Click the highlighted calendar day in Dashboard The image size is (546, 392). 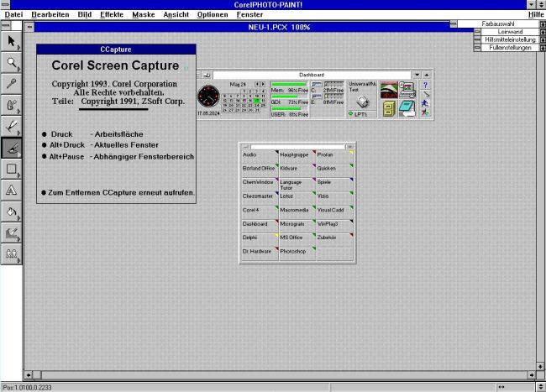coord(257,101)
